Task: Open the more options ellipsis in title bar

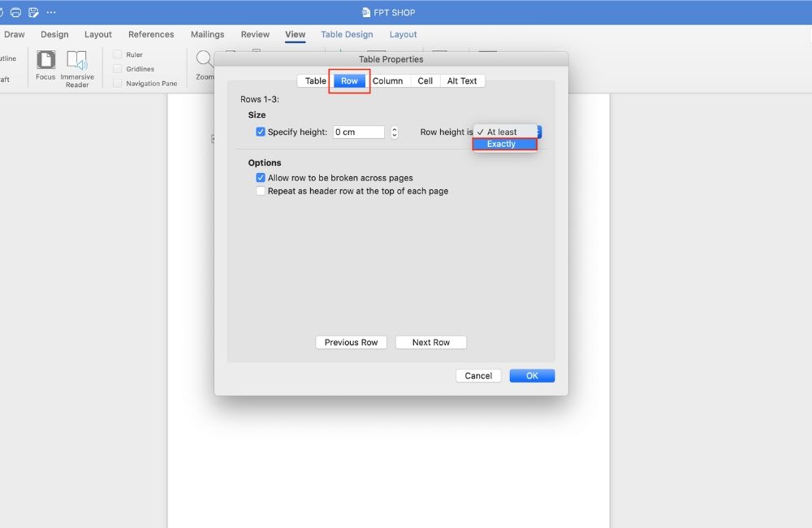Action: click(50, 12)
